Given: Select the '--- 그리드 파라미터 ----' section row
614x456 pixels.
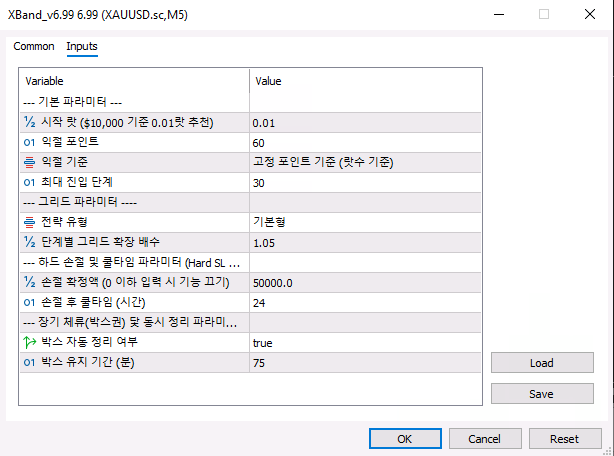Looking at the screenshot, I should 251,202.
